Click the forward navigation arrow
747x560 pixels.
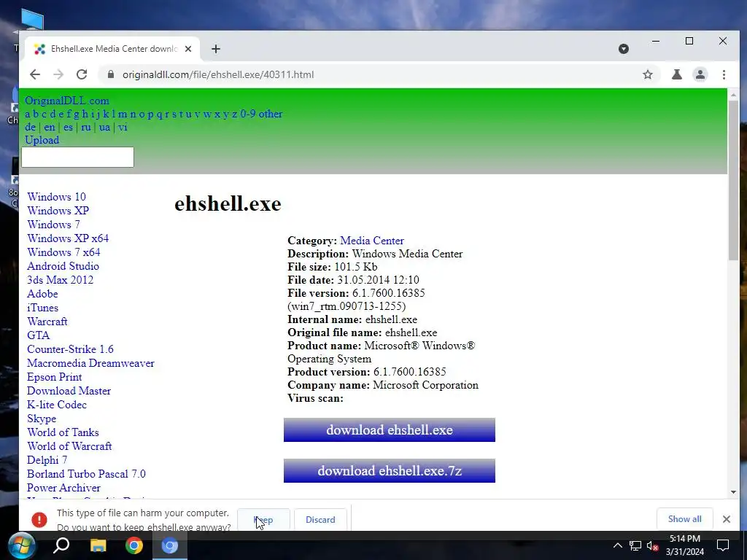[x=58, y=74]
